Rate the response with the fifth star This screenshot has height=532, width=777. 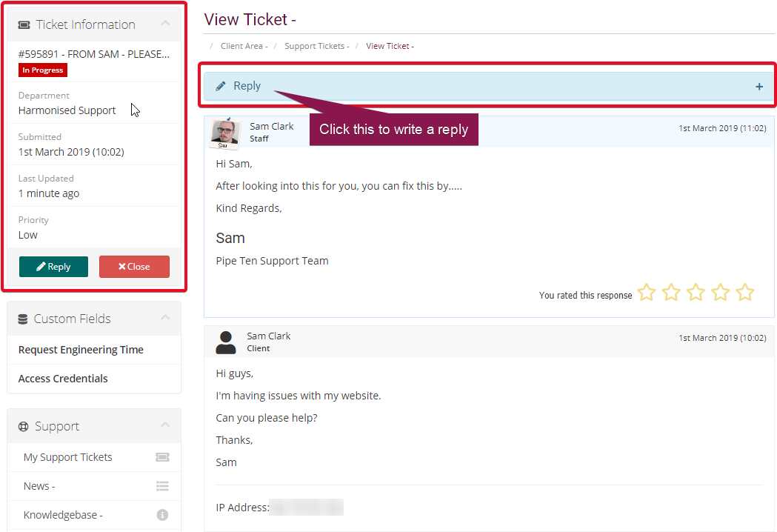[745, 293]
